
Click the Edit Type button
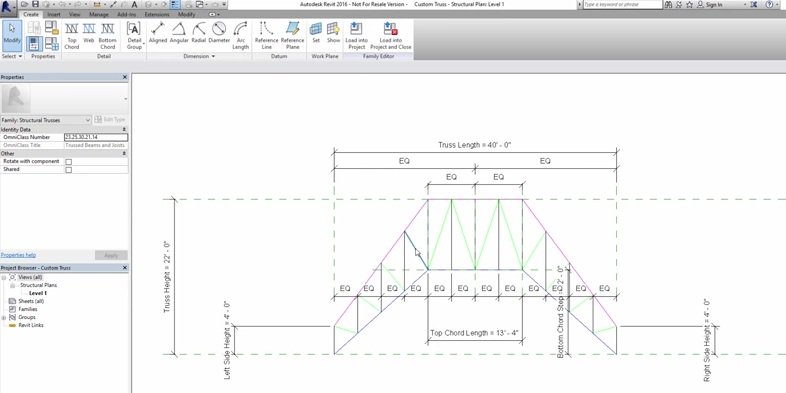click(x=110, y=120)
